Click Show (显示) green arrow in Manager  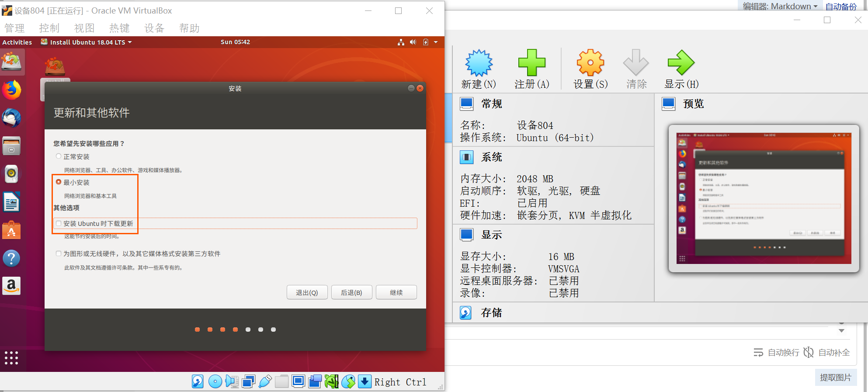(681, 69)
